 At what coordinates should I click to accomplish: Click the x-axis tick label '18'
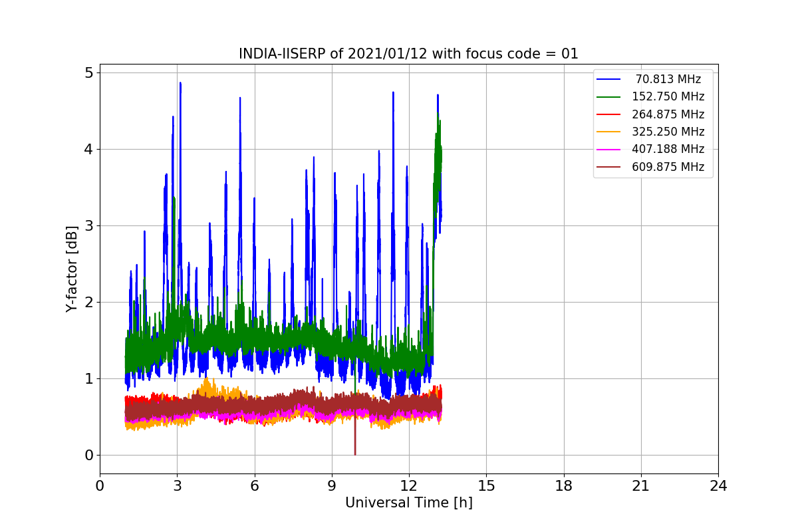[563, 486]
